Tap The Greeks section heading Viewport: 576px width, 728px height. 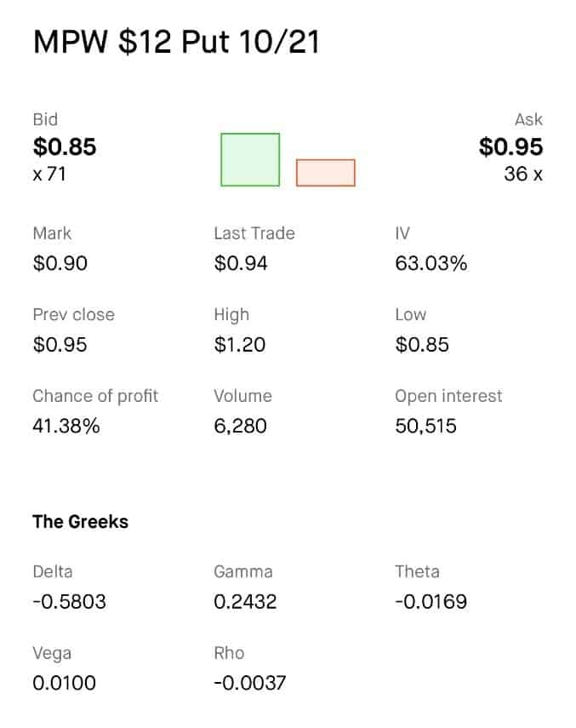tap(80, 522)
